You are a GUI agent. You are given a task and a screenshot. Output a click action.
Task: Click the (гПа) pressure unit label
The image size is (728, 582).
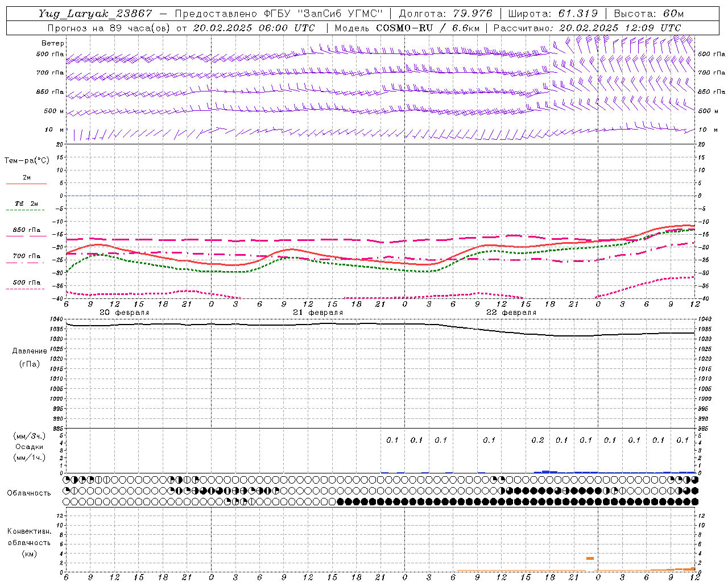(29, 364)
